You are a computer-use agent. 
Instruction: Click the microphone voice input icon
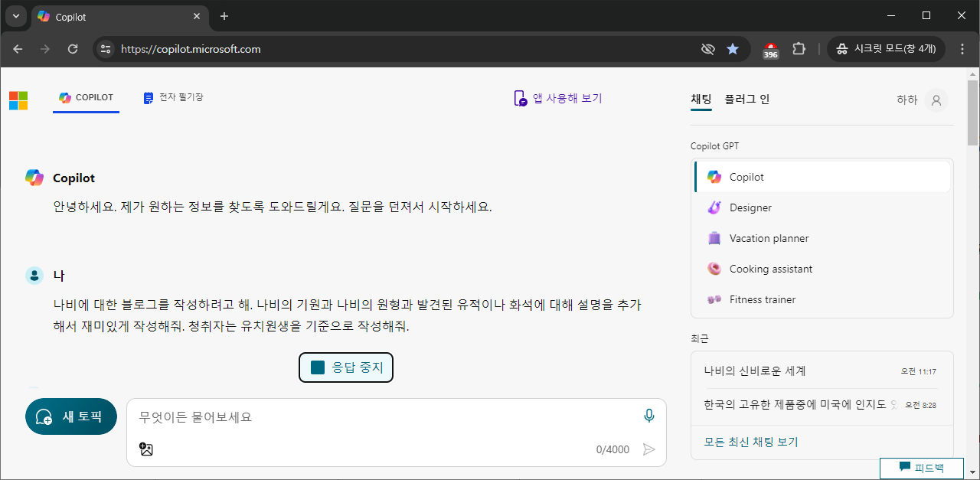(x=649, y=416)
